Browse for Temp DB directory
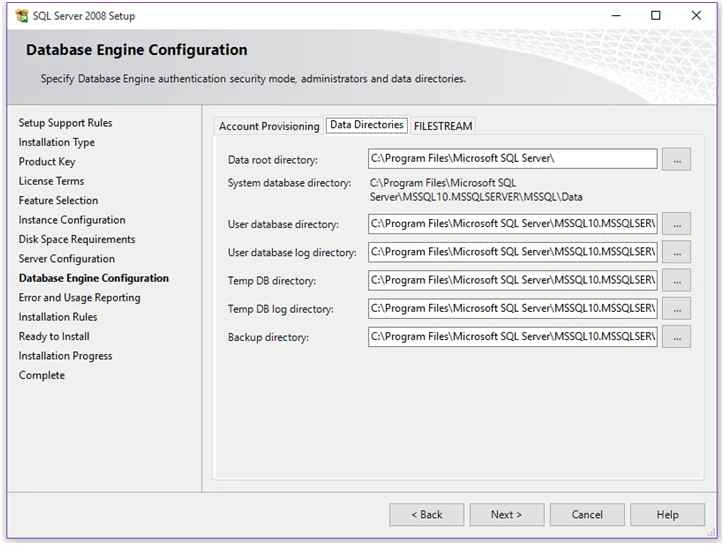The height and width of the screenshot is (545, 724). (676, 280)
